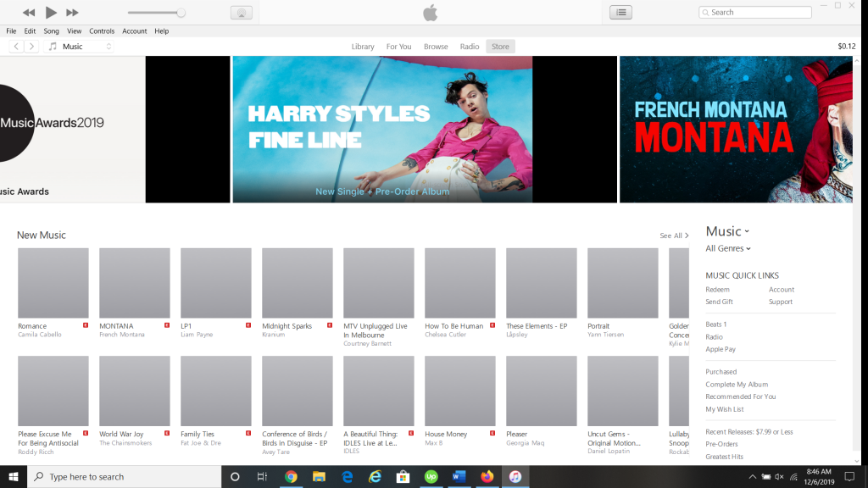This screenshot has width=868, height=488.
Task: Open the Beats 1 link
Action: 715,324
